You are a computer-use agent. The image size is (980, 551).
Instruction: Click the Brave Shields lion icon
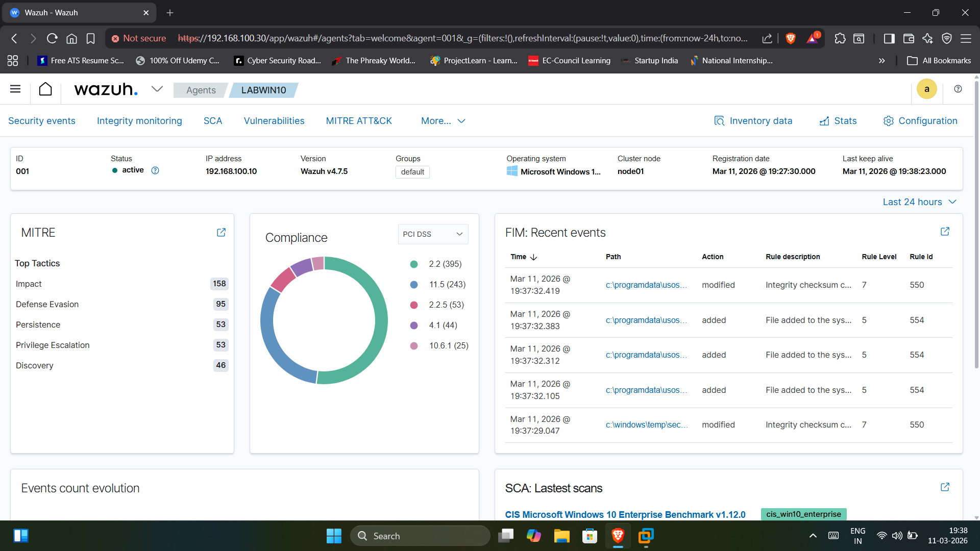tap(791, 38)
